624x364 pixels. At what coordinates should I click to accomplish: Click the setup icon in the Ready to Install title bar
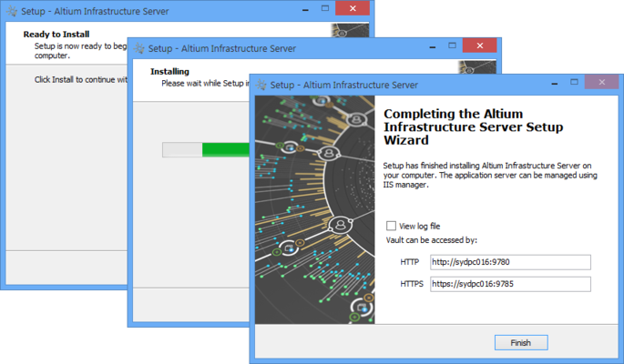pos(12,9)
